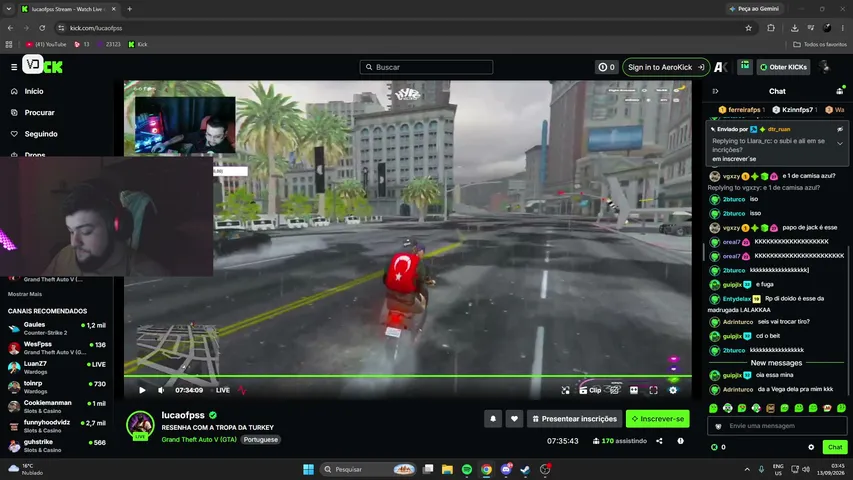Open the chat gifts icon with green dot
Screen dimensions: 853x480
[840, 91]
